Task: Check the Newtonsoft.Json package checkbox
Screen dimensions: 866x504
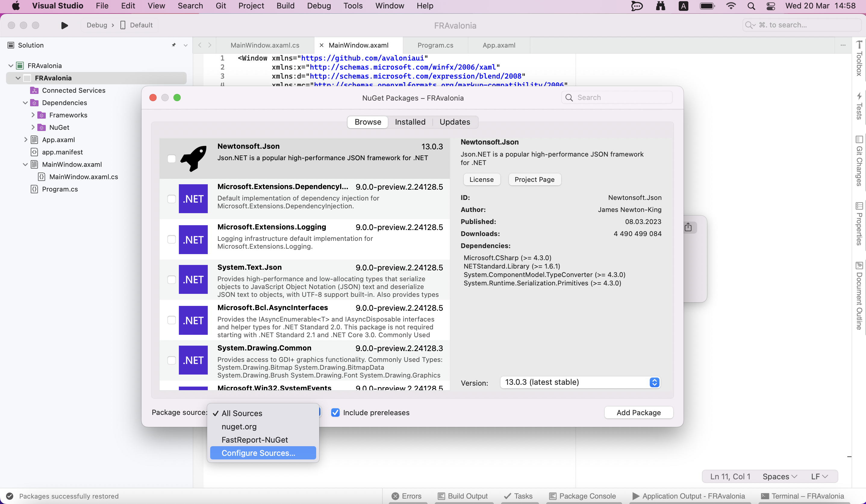Action: [171, 158]
